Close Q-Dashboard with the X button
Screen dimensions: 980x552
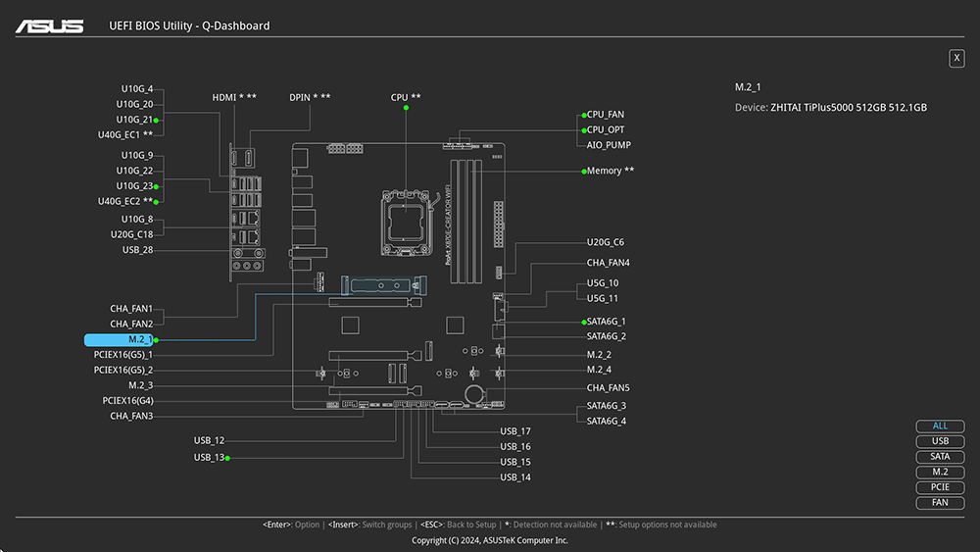click(956, 59)
